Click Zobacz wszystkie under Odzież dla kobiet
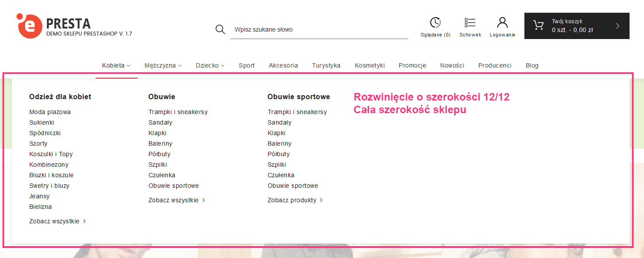 (54, 221)
